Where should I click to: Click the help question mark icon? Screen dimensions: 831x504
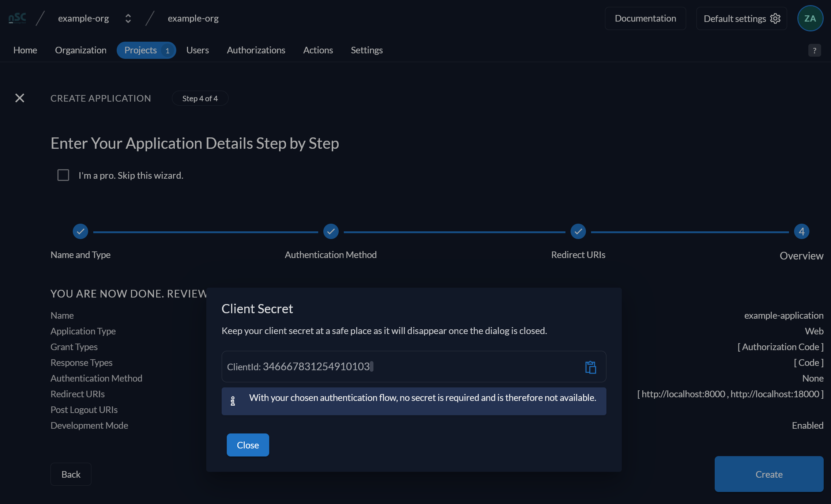[815, 50]
